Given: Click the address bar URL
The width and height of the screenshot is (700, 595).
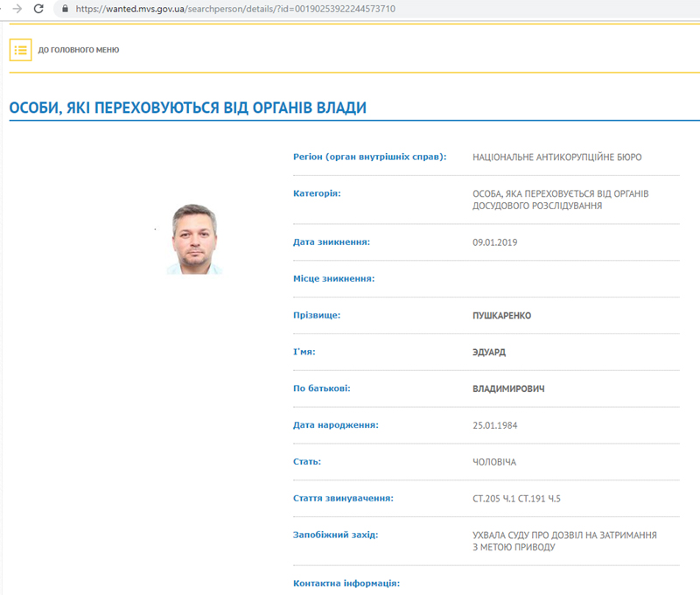Looking at the screenshot, I should click(234, 8).
